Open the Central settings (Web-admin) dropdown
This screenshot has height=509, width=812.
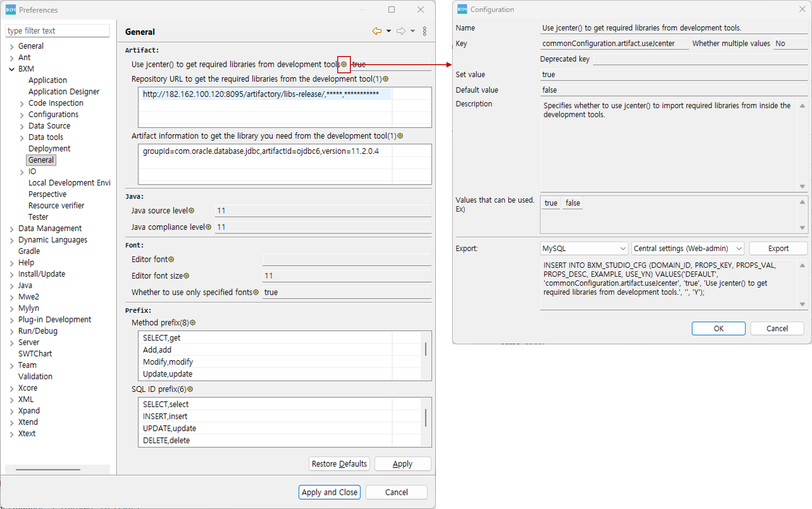tap(687, 248)
